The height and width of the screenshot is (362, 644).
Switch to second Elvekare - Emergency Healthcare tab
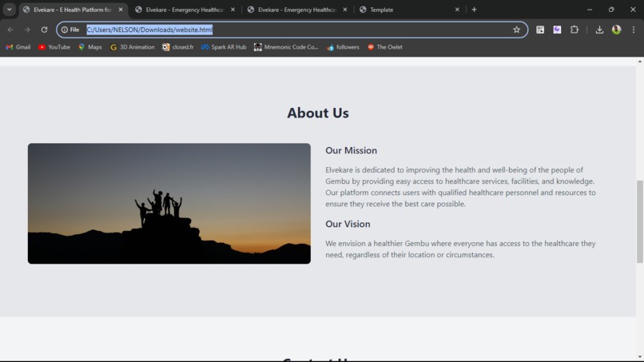(x=185, y=10)
